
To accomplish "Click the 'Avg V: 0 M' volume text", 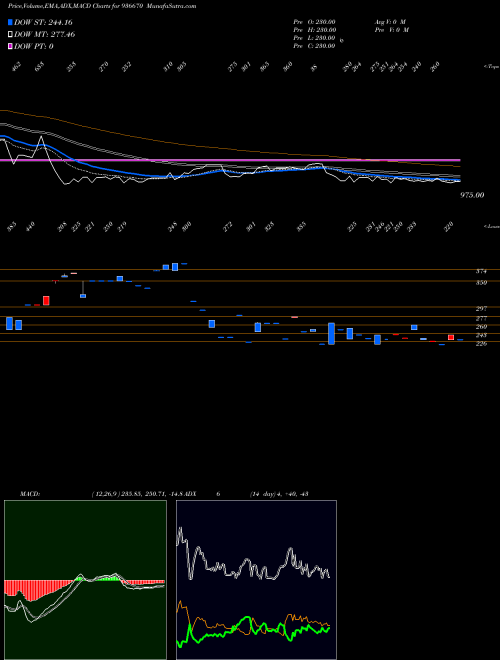I will pos(390,22).
